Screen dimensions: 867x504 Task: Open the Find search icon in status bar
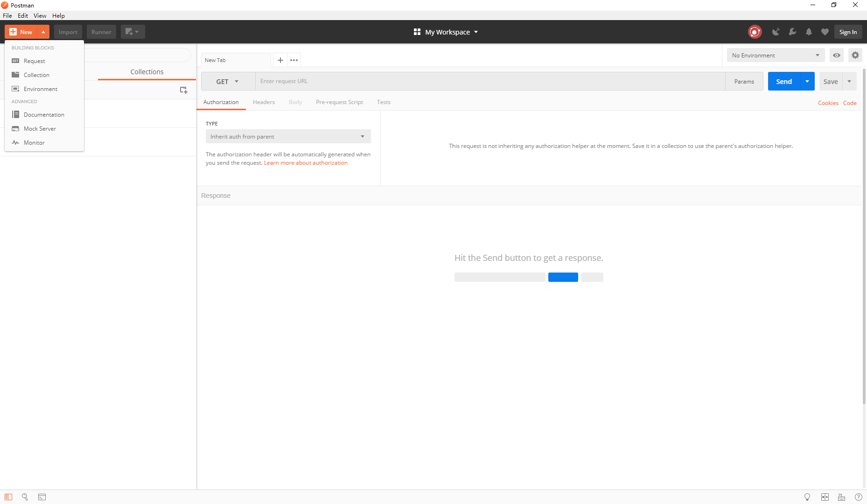click(25, 497)
